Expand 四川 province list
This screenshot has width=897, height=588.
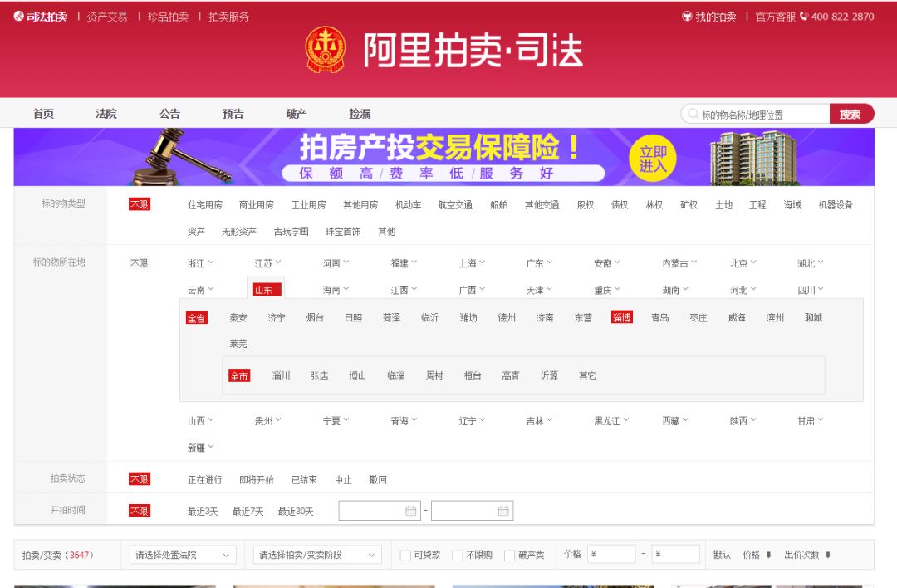click(810, 290)
